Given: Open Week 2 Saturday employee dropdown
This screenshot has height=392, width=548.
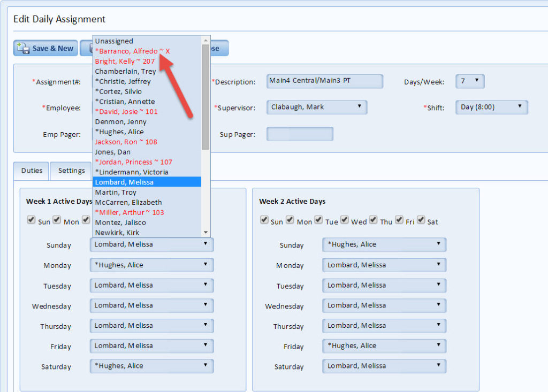Looking at the screenshot, I should pyautogui.click(x=384, y=366).
